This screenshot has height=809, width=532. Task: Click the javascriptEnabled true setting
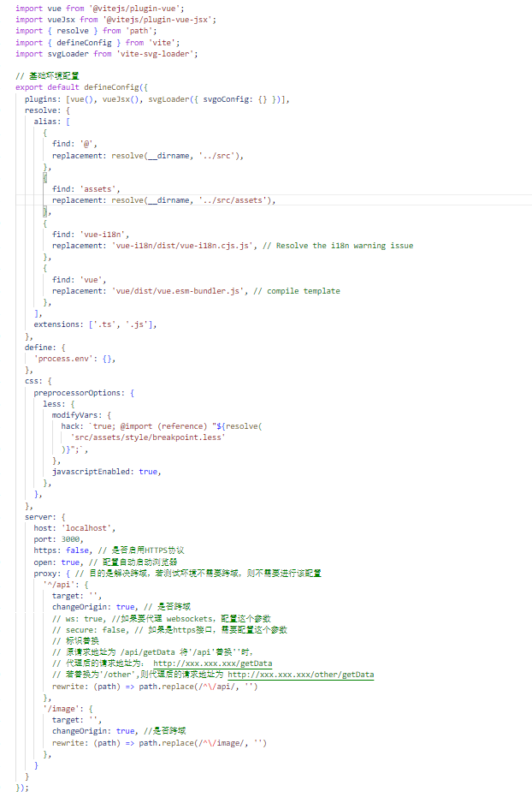[x=105, y=471]
